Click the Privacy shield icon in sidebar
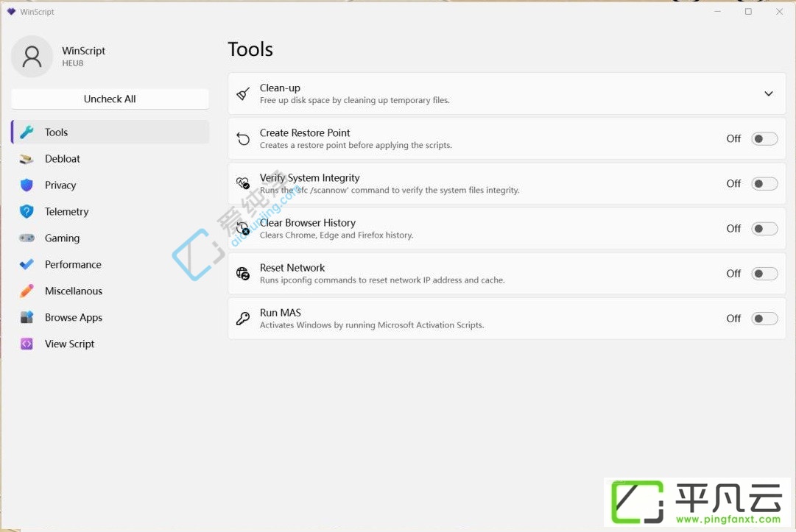 coord(27,185)
